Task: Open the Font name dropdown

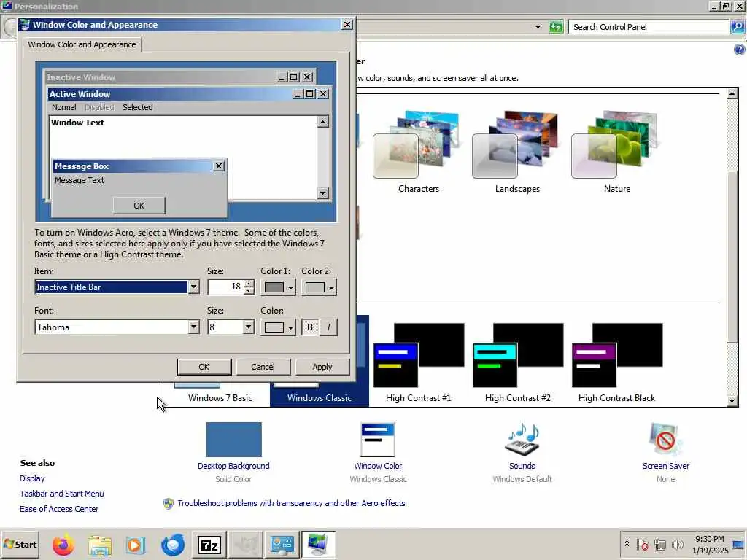Action: [193, 327]
